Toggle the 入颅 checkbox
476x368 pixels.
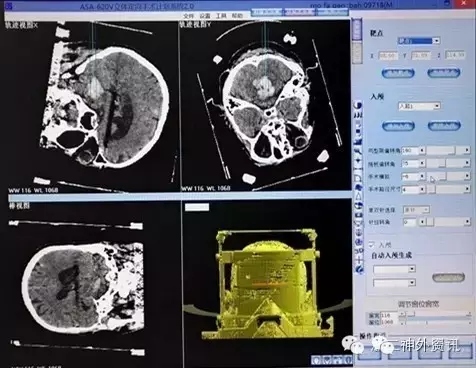point(372,245)
